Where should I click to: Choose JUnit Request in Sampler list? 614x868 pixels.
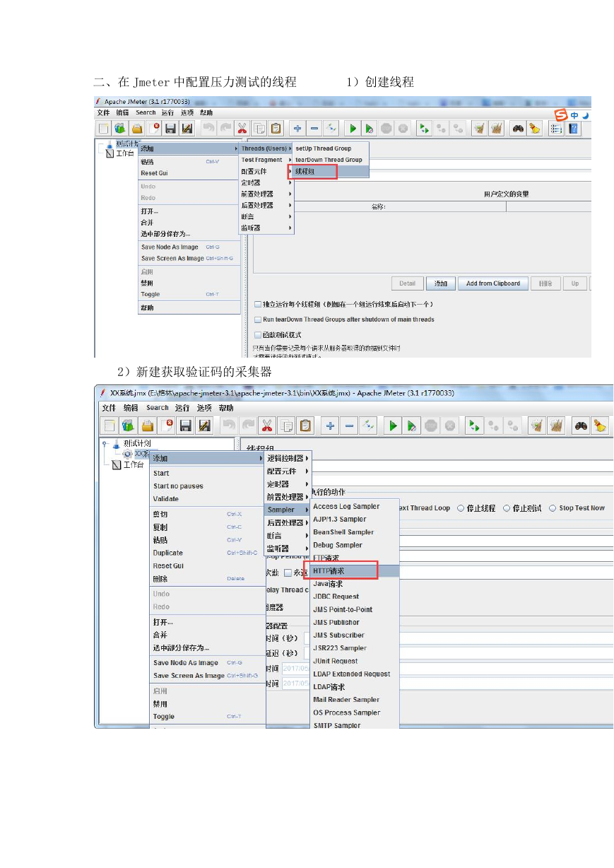(355, 661)
